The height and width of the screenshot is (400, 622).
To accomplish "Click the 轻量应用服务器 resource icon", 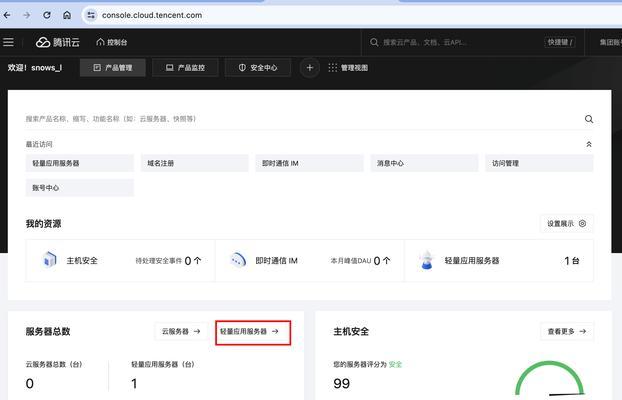I will (427, 260).
